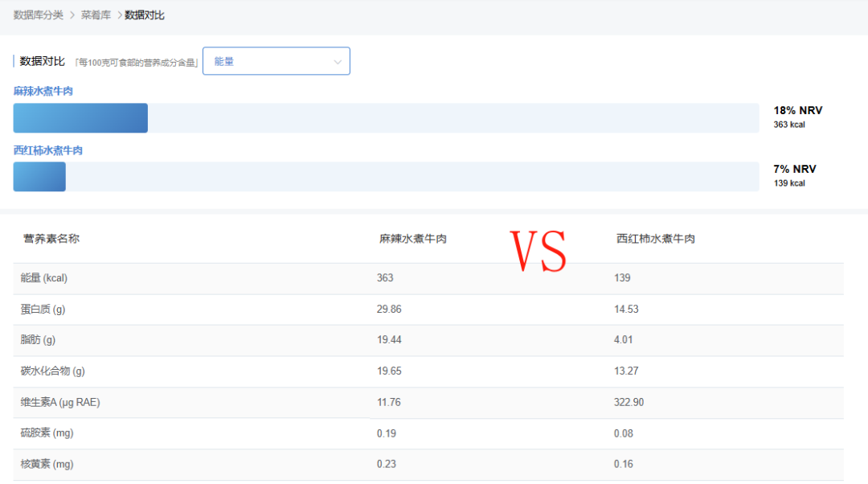Viewport: 868px width, 484px height.
Task: Open the blue 西红柿水煮牛肉 link above bar
Action: [x=48, y=150]
